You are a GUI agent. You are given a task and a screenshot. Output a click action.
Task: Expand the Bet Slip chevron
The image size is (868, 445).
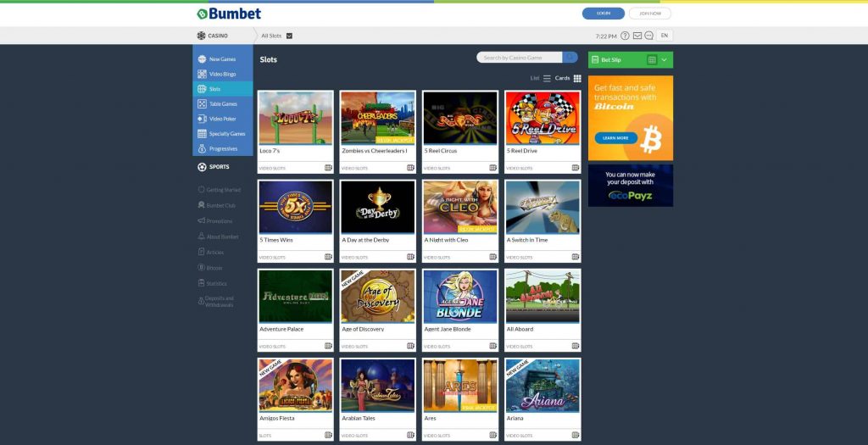[665, 60]
